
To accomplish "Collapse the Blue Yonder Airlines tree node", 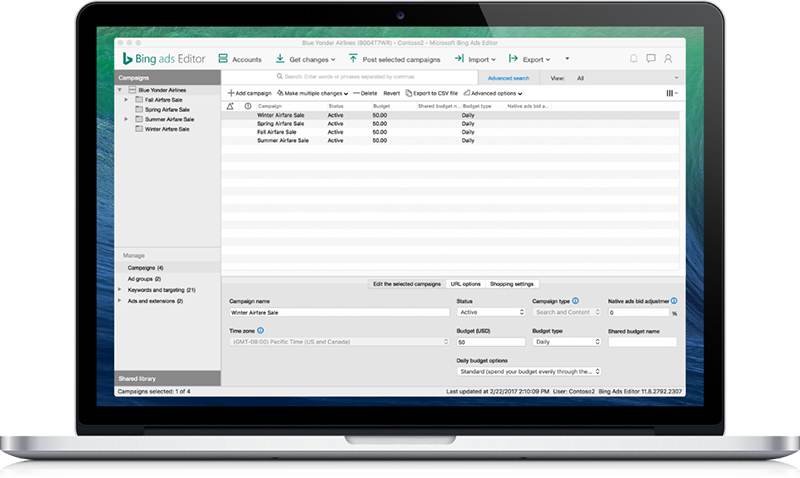I will 120,90.
